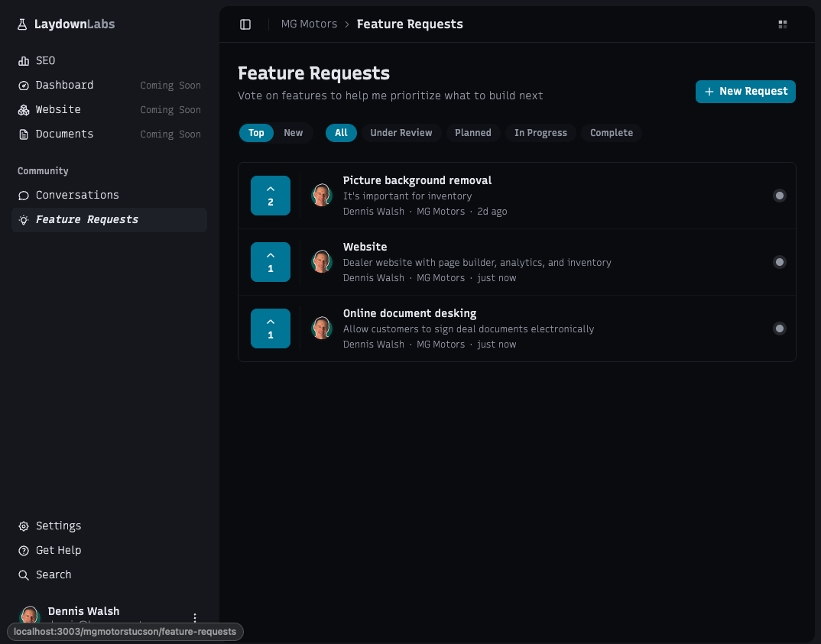821x644 pixels.
Task: Open the grid layout icon top right
Action: [x=783, y=24]
